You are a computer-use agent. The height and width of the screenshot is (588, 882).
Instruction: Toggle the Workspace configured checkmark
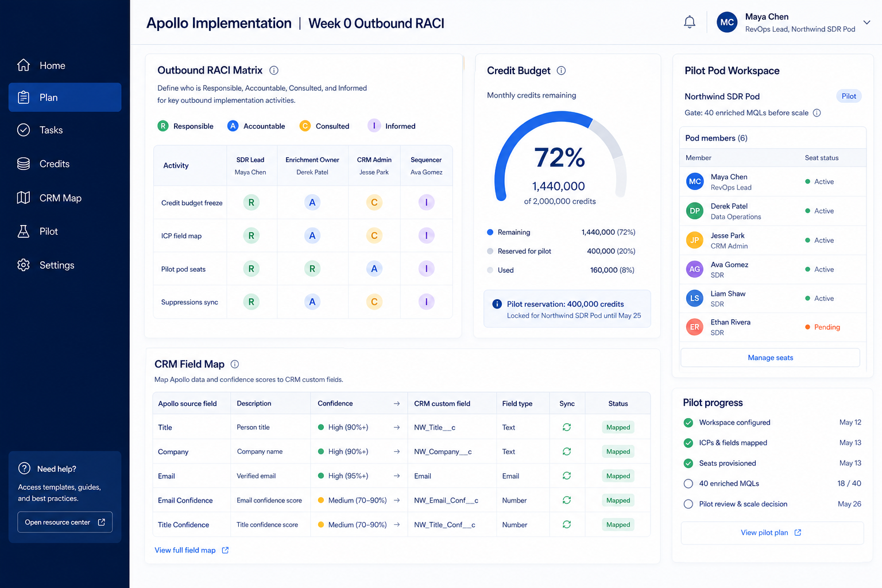[688, 423]
